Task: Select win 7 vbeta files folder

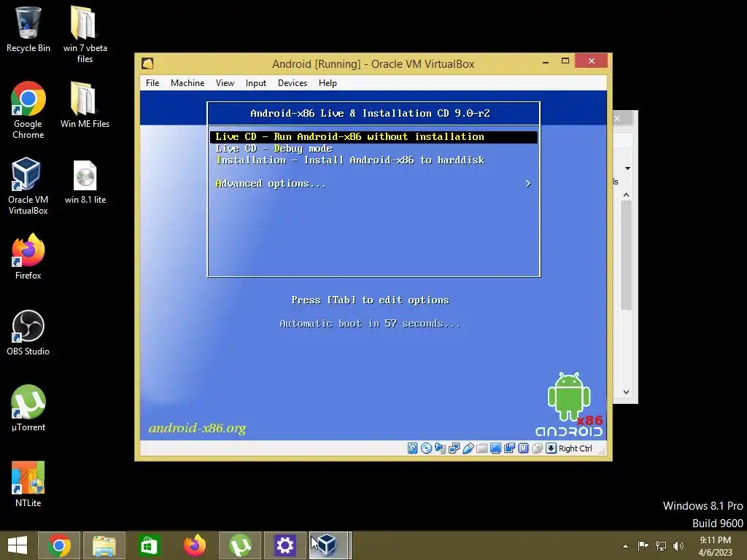Action: coord(85,34)
